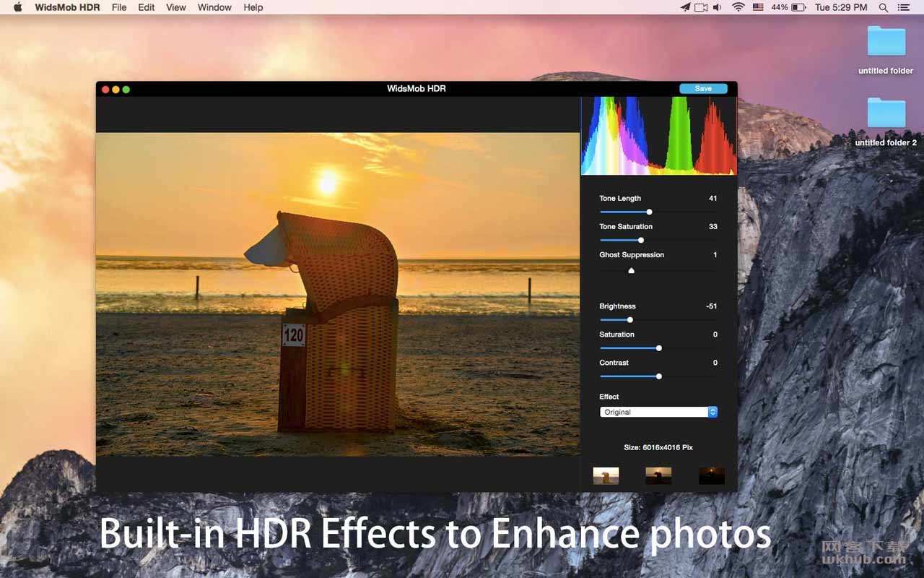Click the blue Save button
The image size is (924, 578).
coord(703,88)
